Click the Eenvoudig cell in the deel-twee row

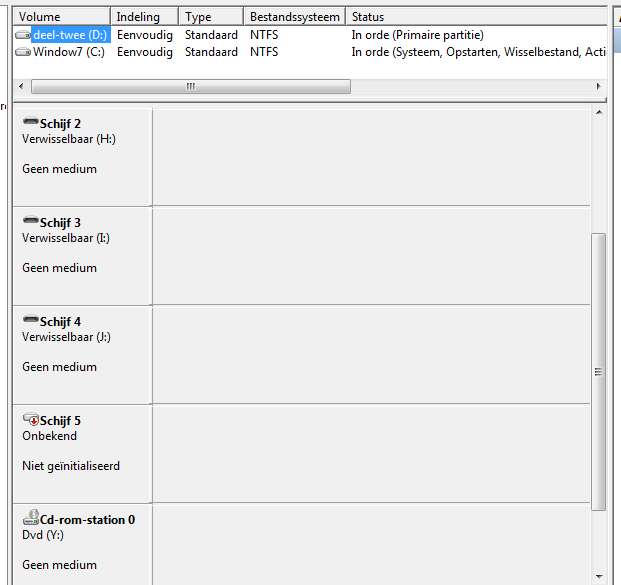[x=145, y=35]
